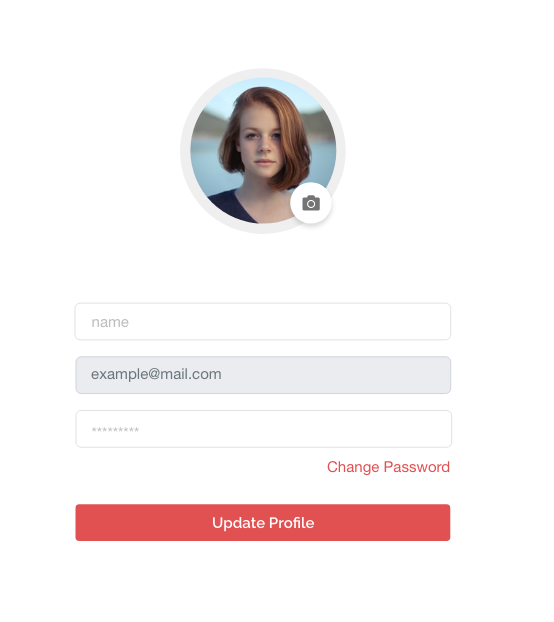
Task: Select the field with placeholder "name"
Action: click(263, 322)
